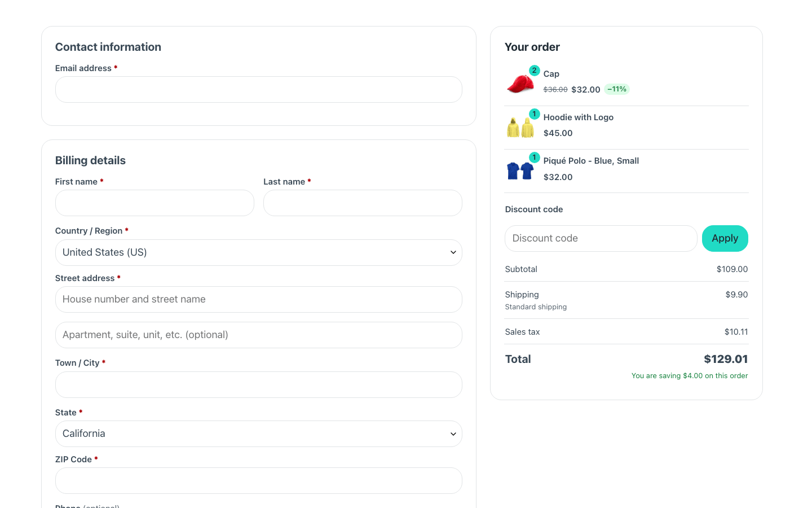Click the "Cap" product name
Image resolution: width=812 pixels, height=508 pixels.
[551, 74]
